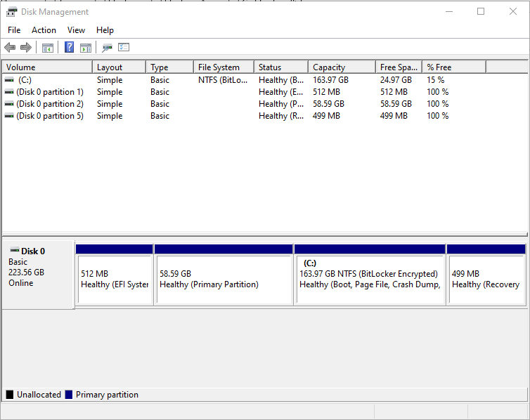
Task: Click the Disk Management title bar icon
Action: (x=11, y=12)
